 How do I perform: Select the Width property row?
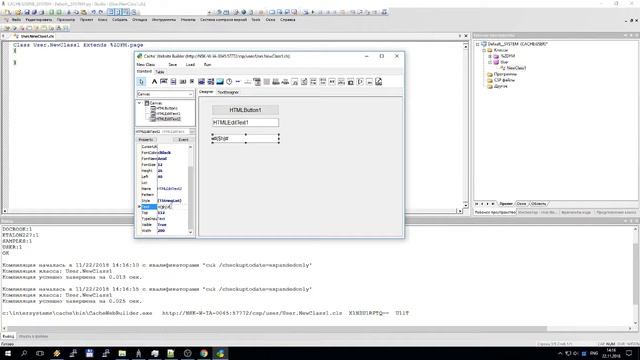coord(164,231)
